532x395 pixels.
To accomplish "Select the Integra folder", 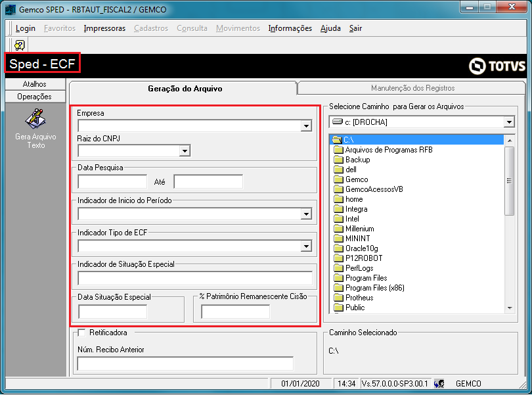I will (351, 209).
